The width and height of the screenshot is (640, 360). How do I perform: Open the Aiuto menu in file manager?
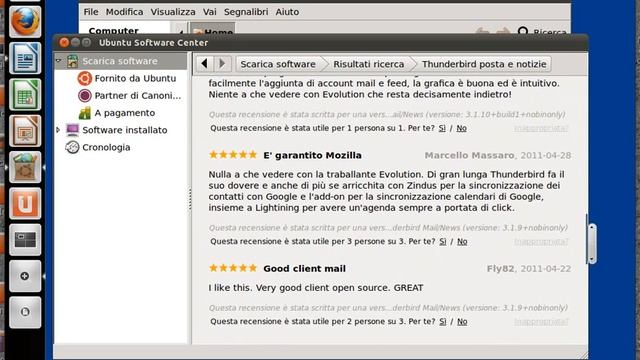(287, 12)
